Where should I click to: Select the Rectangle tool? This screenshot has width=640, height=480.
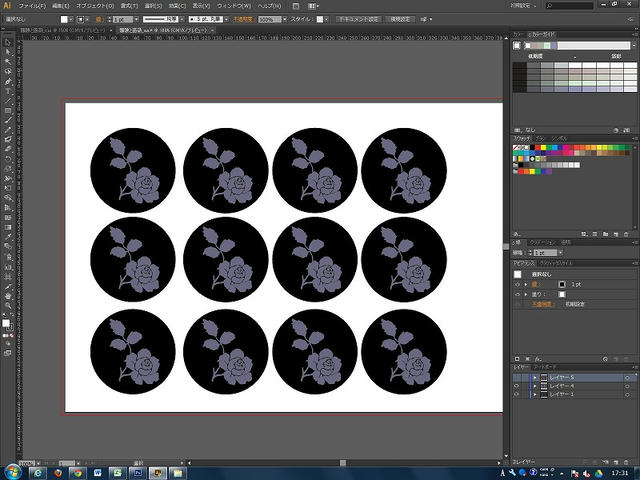point(8,111)
